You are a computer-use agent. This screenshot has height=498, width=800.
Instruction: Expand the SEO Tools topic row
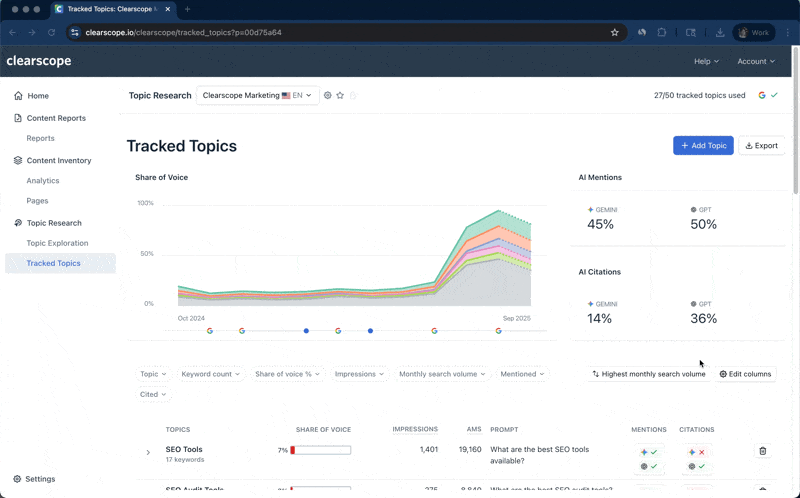coord(148,453)
